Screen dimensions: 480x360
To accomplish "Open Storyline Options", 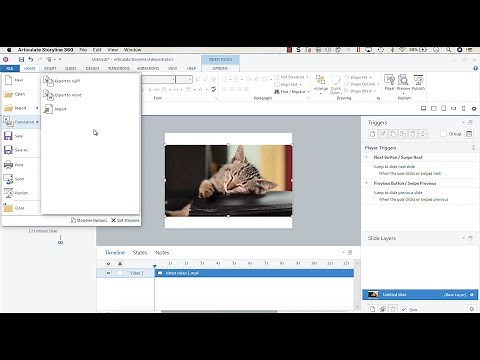I will pyautogui.click(x=89, y=220).
